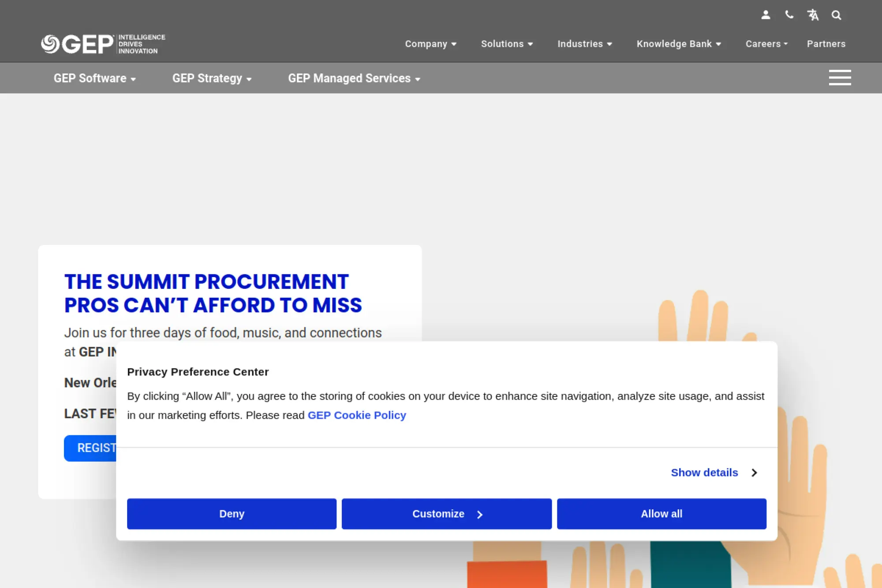Click the GEP logo
This screenshot has height=588, width=882.
point(103,44)
